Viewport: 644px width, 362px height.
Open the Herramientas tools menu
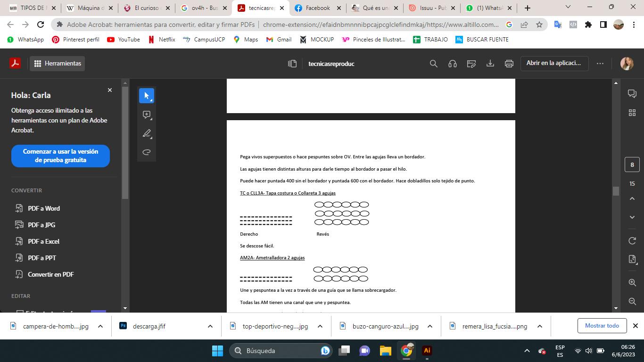pyautogui.click(x=58, y=63)
